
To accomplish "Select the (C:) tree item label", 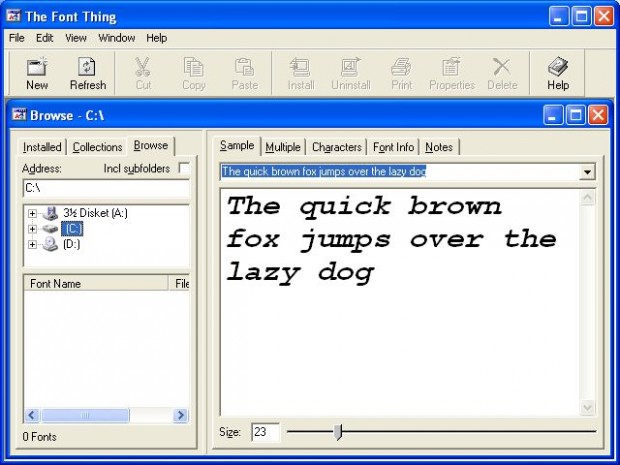I will 72,229.
